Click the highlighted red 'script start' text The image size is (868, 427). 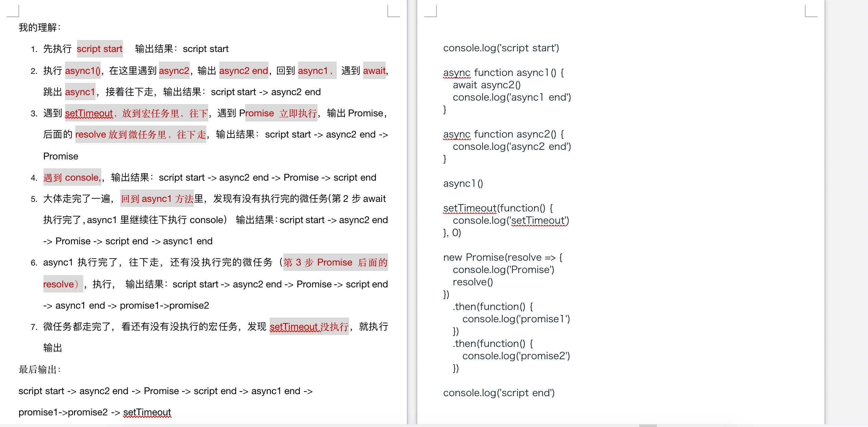coord(99,49)
